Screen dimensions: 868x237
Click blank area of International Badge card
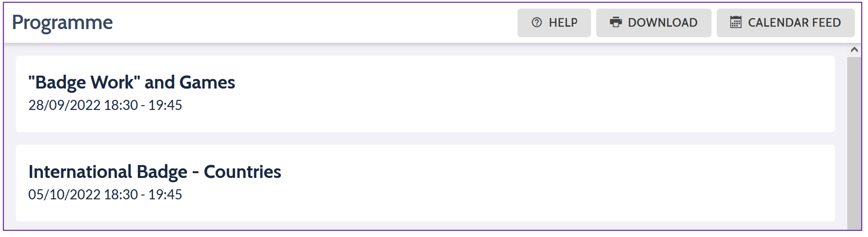[508, 183]
